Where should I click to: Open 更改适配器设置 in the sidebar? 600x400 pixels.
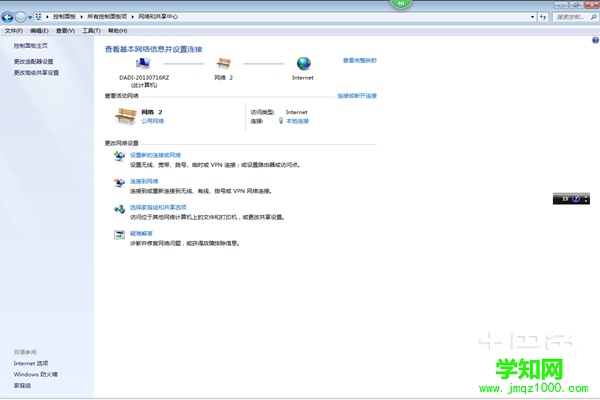(34, 61)
